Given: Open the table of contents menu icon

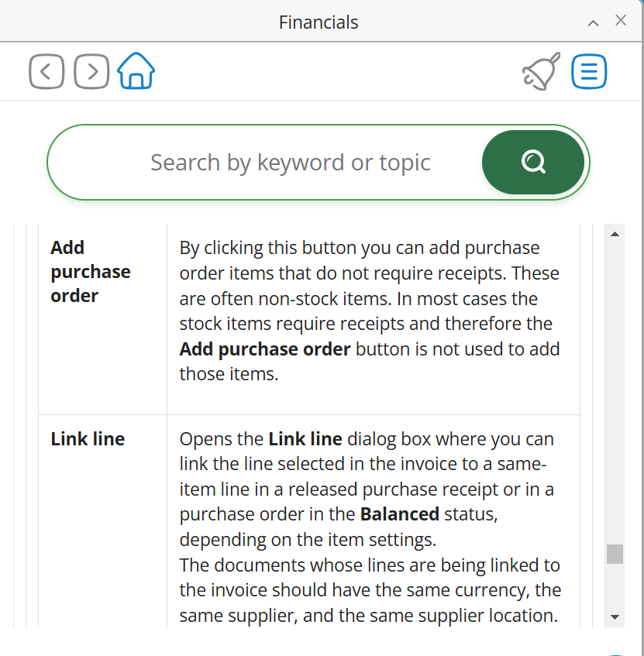Looking at the screenshot, I should coord(589,72).
